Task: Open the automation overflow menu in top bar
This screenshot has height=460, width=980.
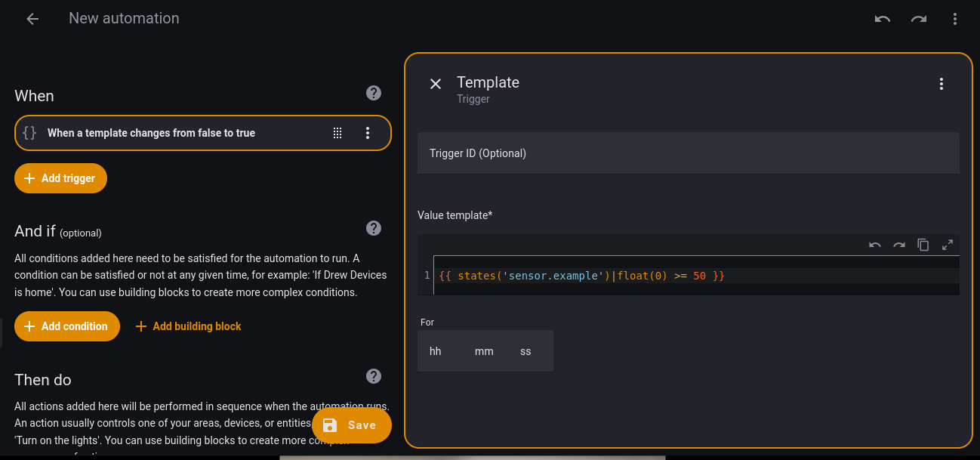Action: tap(955, 19)
